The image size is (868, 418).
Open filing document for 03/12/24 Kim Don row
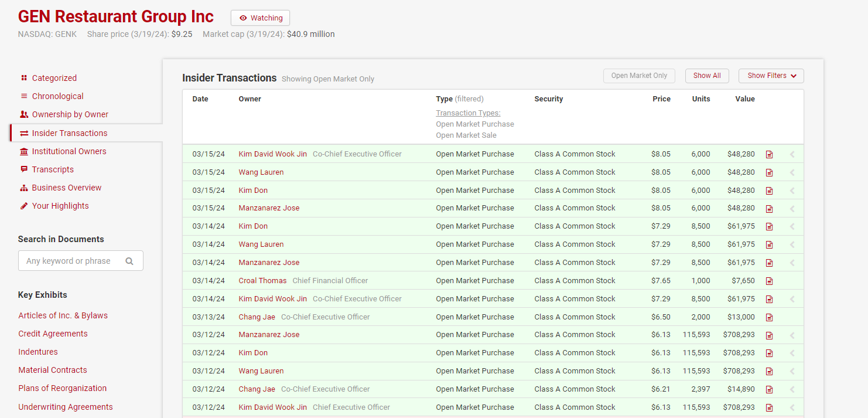(769, 353)
